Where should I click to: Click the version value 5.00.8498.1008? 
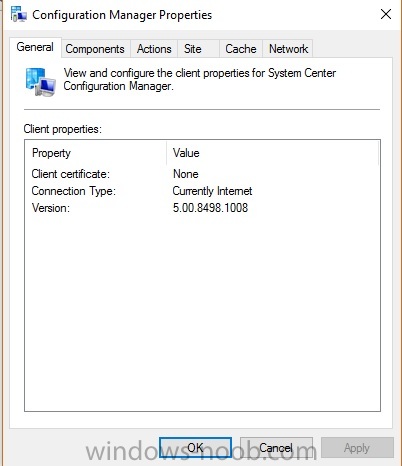210,208
